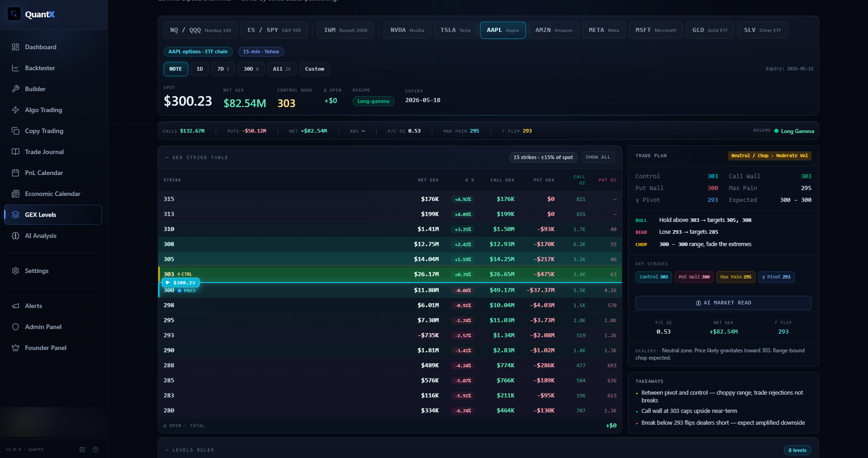This screenshot has width=868, height=458.
Task: Click the Algo Trading lightning icon
Action: click(x=15, y=110)
